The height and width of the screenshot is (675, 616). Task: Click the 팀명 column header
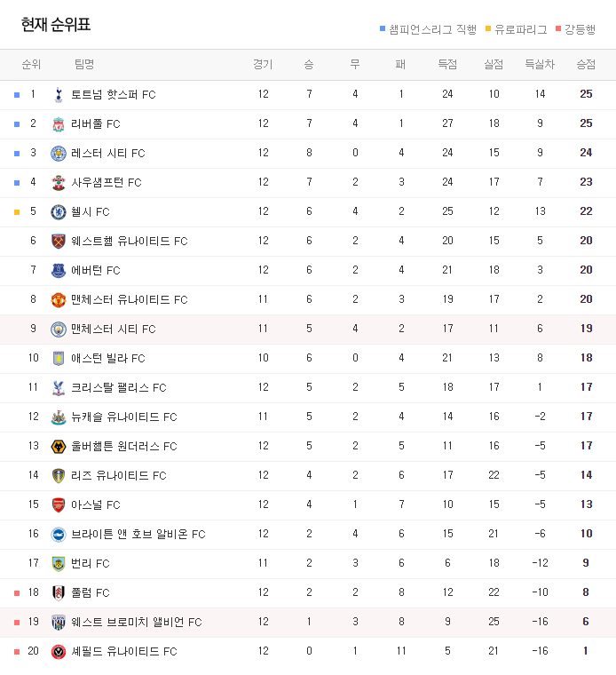[84, 65]
